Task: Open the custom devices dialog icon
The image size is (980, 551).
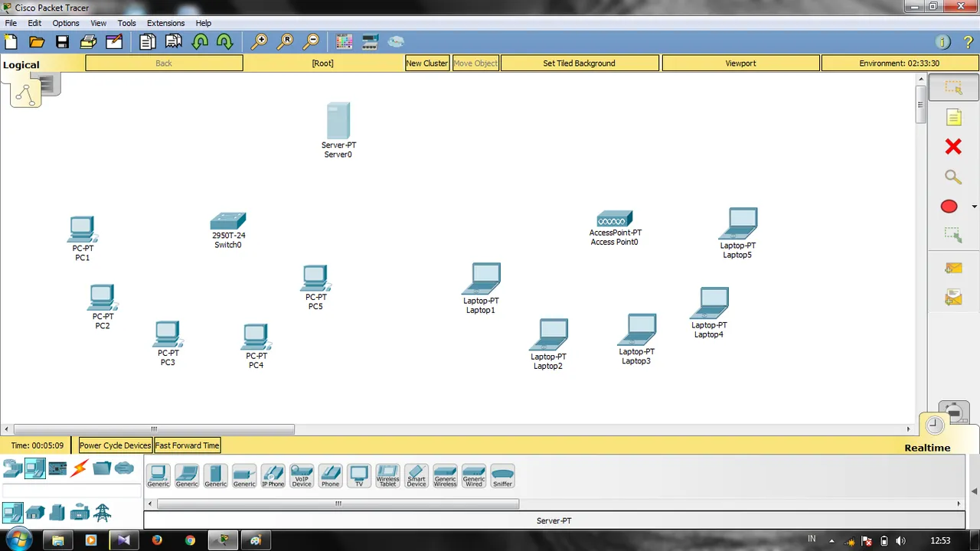Action: tap(370, 42)
